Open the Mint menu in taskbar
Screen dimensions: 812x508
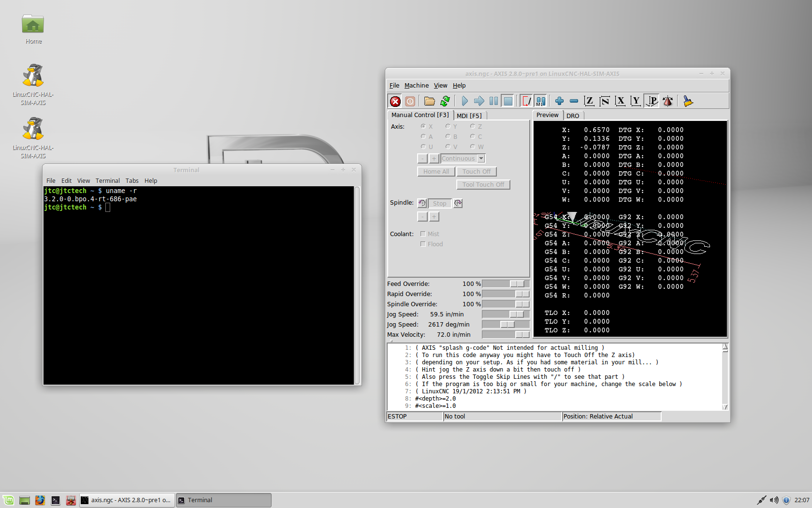coord(9,500)
